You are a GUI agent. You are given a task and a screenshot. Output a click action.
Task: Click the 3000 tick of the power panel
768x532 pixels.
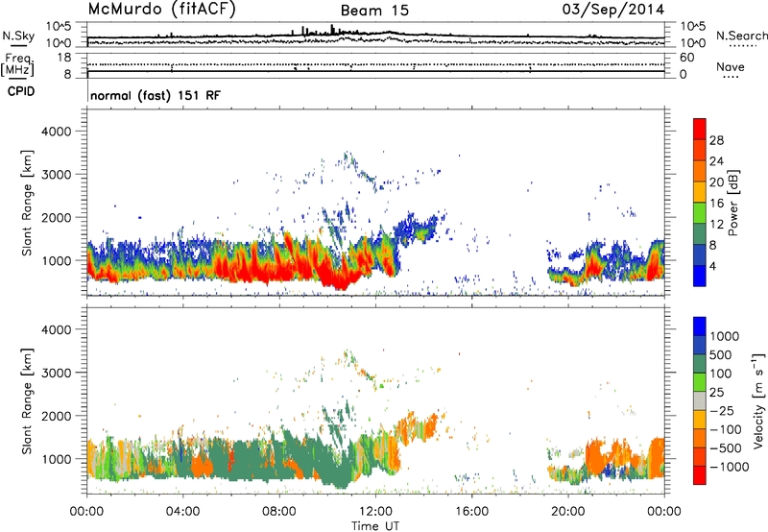tap(56, 175)
